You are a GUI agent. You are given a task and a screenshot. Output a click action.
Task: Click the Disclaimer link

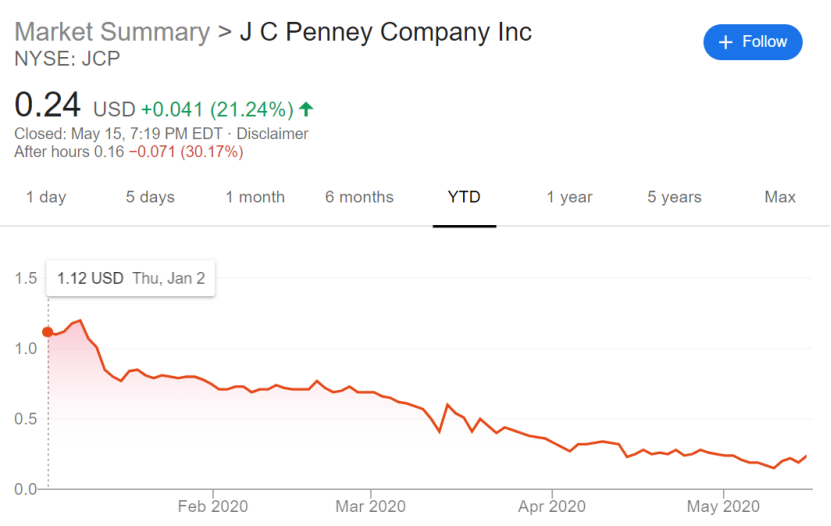pos(272,133)
